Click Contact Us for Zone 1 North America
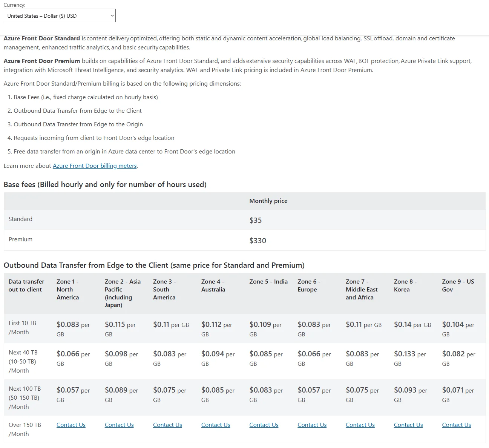Image resolution: width=489 pixels, height=448 pixels. pos(71,425)
